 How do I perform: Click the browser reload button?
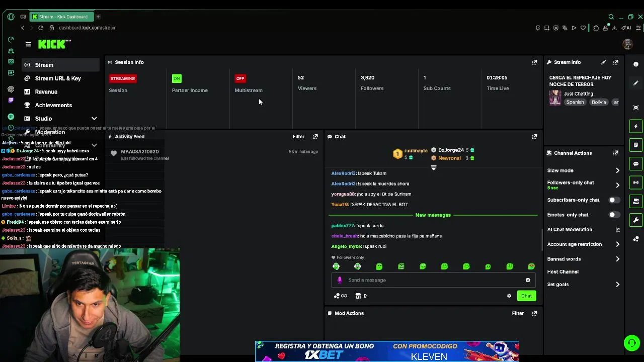[41, 28]
